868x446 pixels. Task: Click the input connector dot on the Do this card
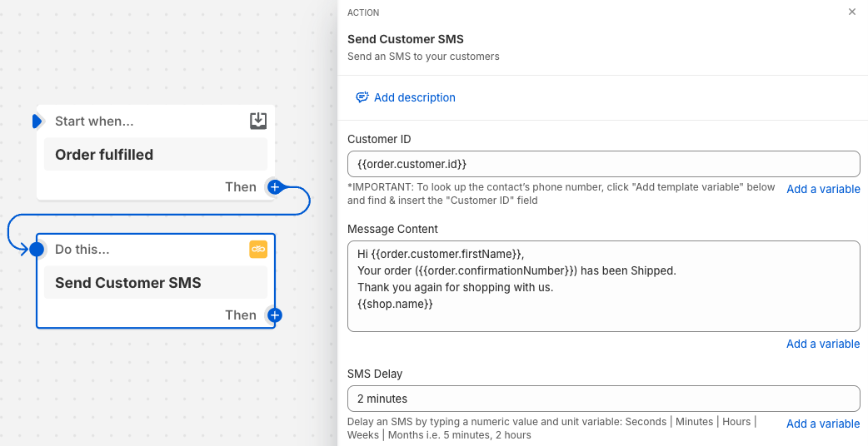click(37, 250)
